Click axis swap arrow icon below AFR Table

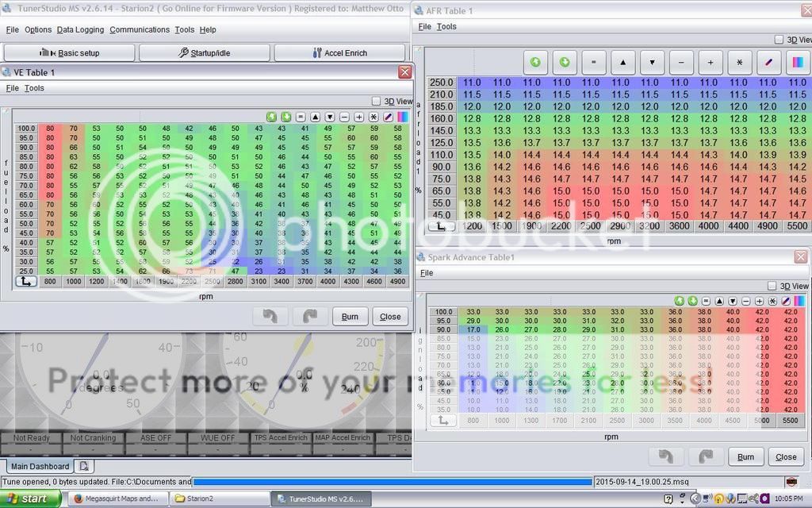point(441,226)
